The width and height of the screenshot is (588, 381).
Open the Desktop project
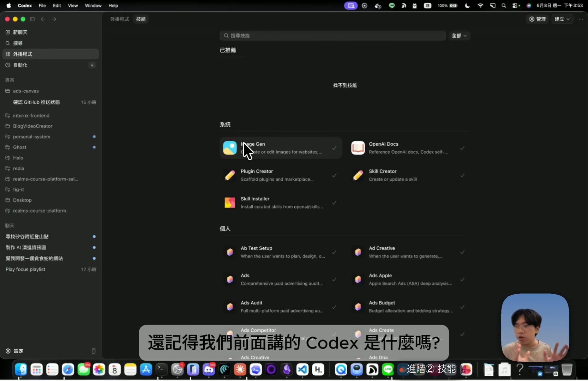point(50,200)
